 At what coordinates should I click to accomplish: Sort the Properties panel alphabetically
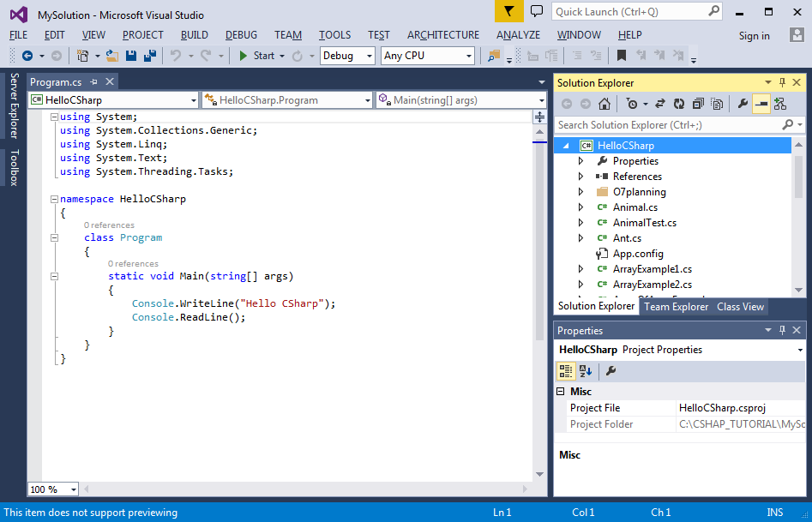[x=585, y=371]
